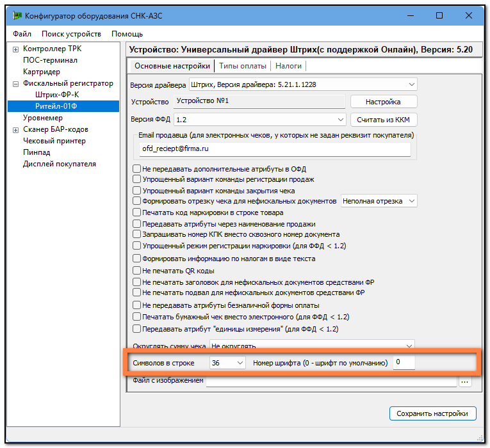Toggle Печатать бумажный чек вместо электронного
Screen dimensions: 490x448
[136, 317]
